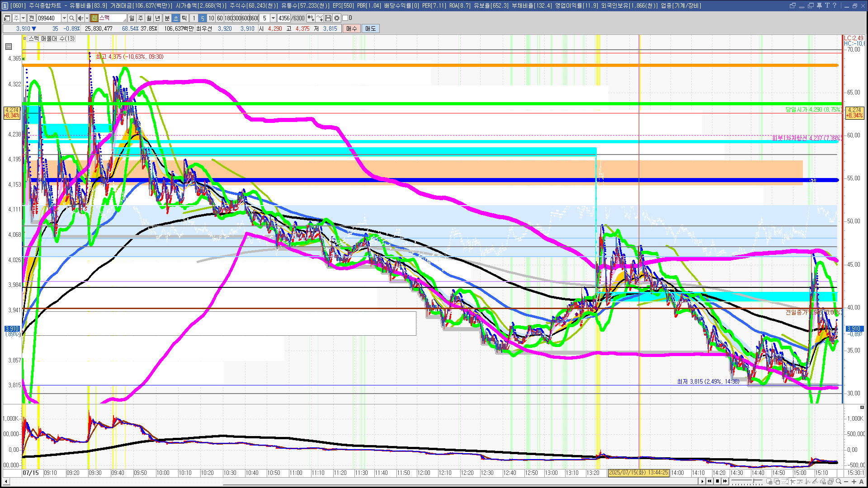868x488 pixels.
Task: Select the 10 interval button
Action: [x=211, y=18]
